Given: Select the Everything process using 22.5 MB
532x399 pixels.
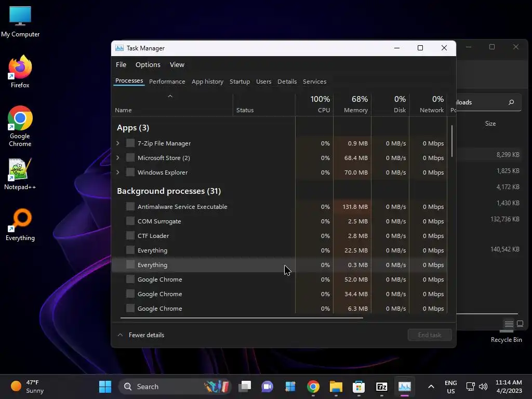Looking at the screenshot, I should (279, 250).
